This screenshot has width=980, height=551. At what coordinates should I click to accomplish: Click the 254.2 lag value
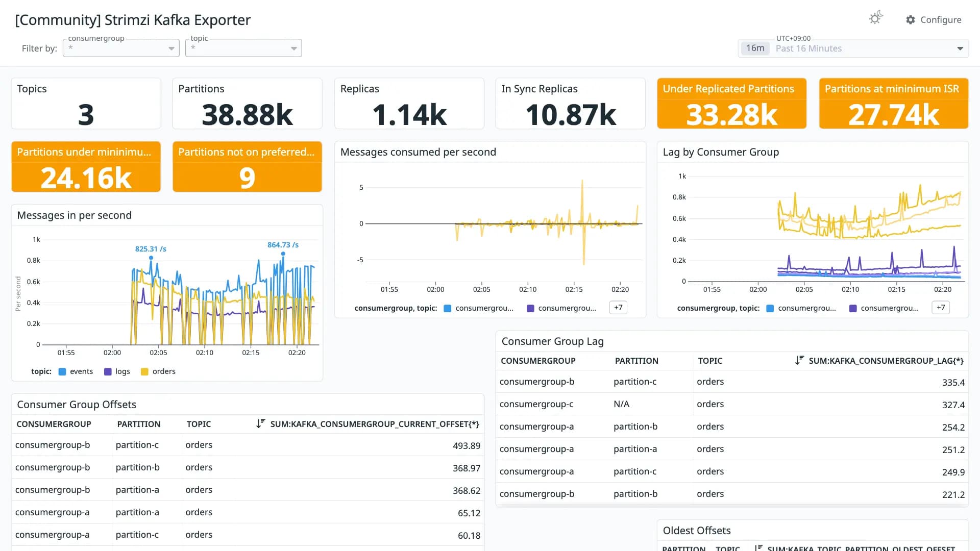[953, 427]
